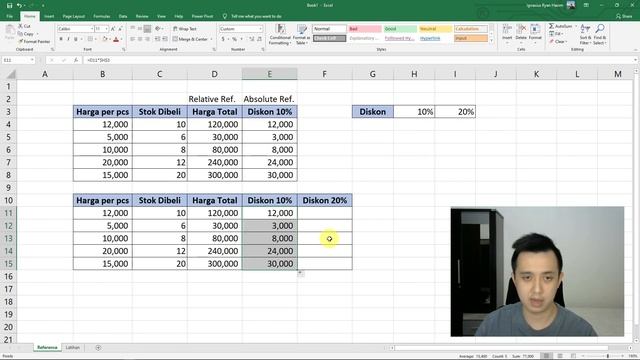This screenshot has height=360, width=640.
Task: Open the Latihan sheet tab
Action: tap(73, 348)
